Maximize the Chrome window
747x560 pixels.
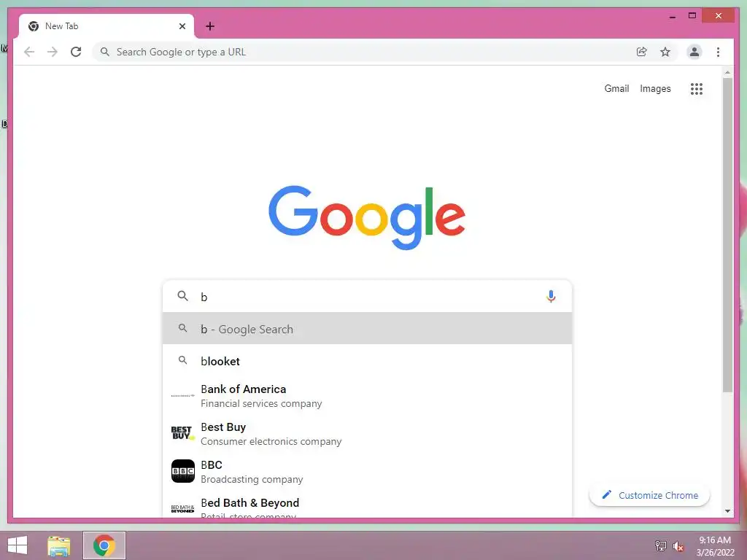(692, 16)
